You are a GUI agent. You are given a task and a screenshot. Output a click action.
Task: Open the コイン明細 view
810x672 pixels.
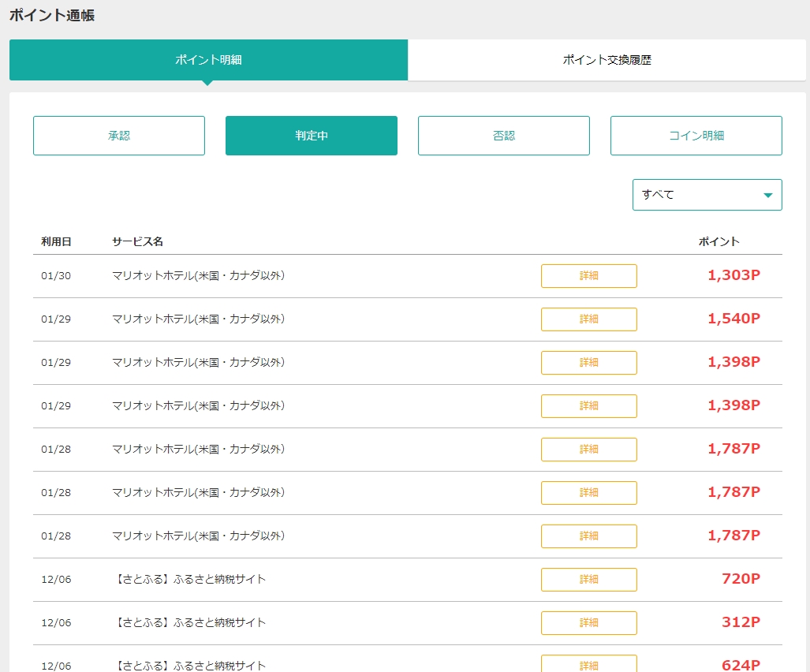(x=696, y=136)
